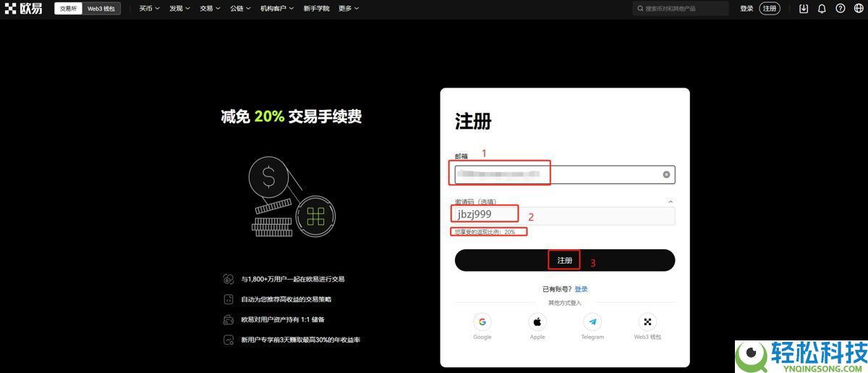Collapse the 邀请码 section chevron
Image resolution: width=868 pixels, height=373 pixels.
click(670, 202)
